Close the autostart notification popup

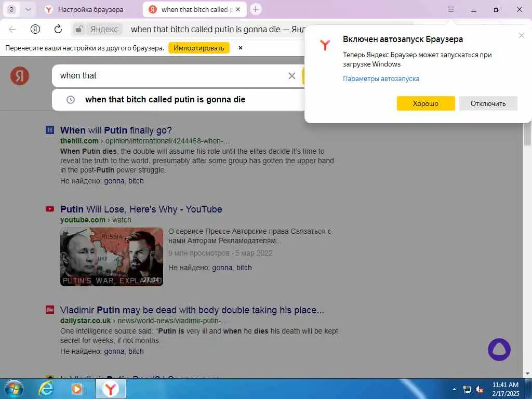522,35
